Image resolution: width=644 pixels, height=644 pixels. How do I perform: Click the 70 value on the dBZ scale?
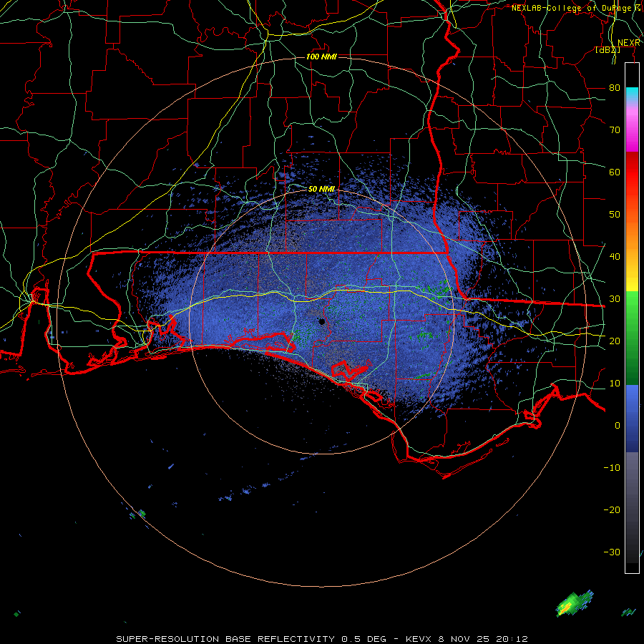click(615, 130)
